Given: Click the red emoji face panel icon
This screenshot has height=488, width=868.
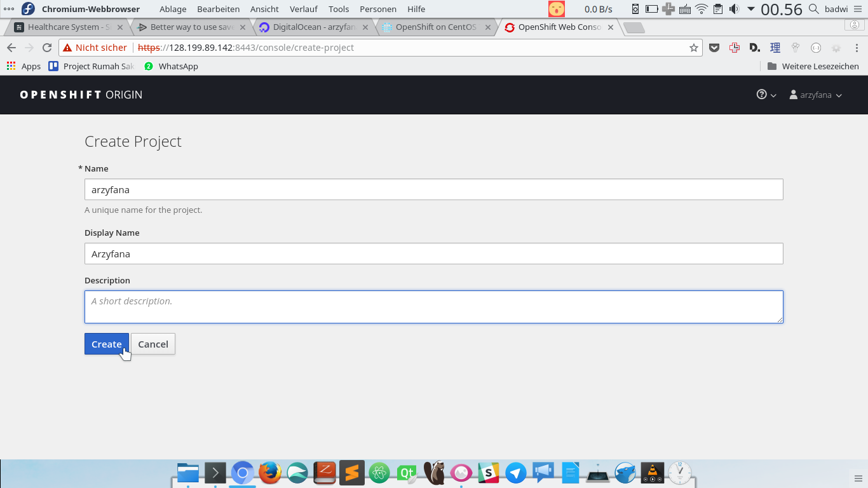Looking at the screenshot, I should coord(557,9).
